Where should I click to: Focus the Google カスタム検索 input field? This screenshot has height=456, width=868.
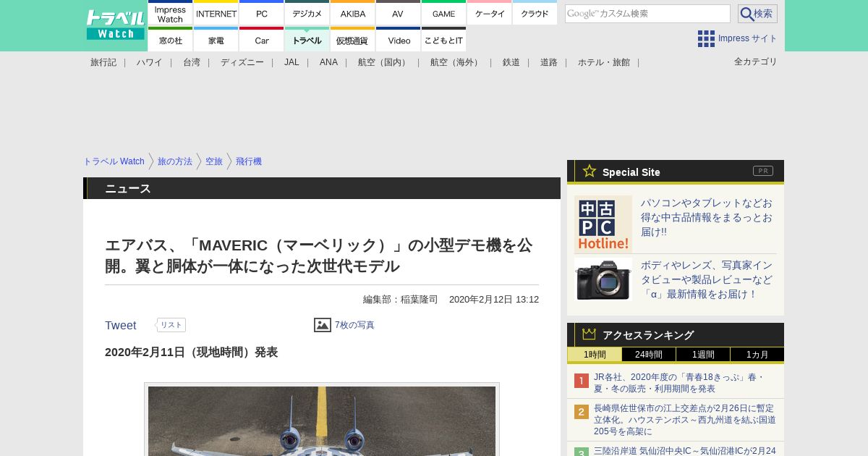647,14
